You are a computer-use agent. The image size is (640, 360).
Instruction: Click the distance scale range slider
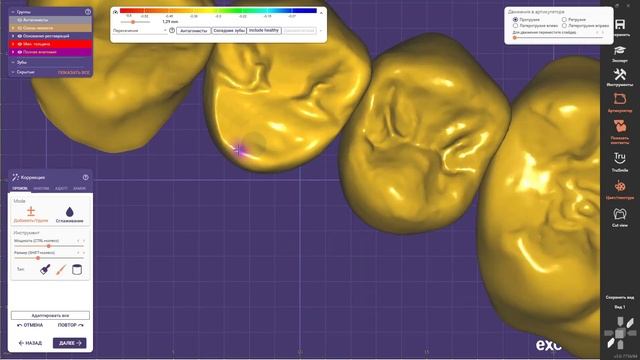136,22
